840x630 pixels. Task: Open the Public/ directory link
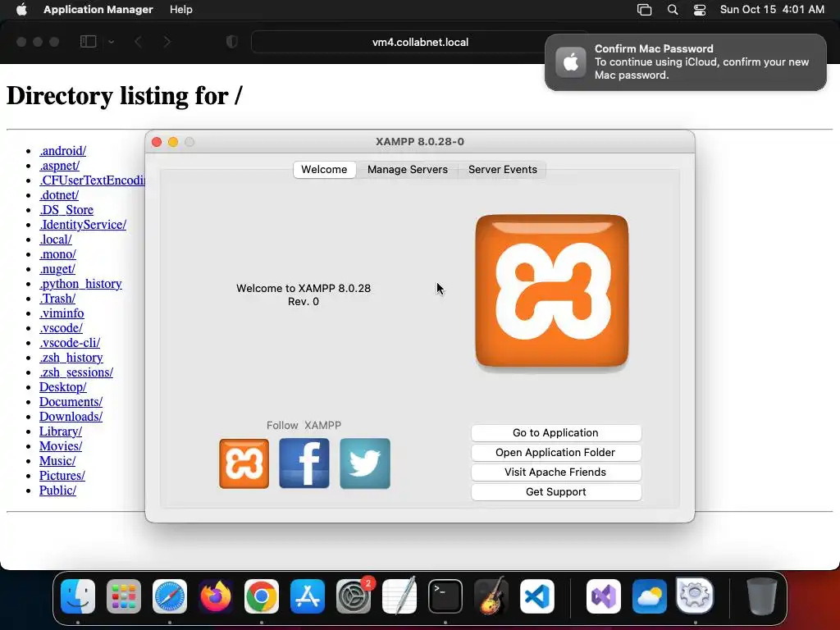pos(58,491)
